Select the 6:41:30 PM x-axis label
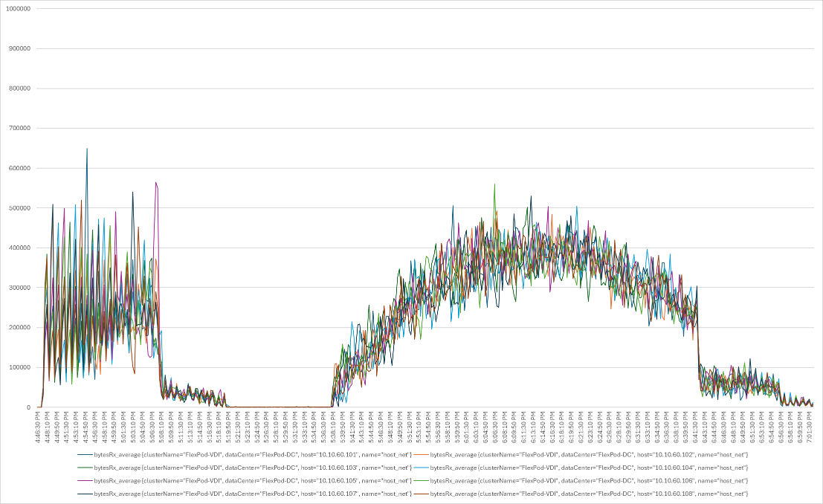Screen dimensions: 823x504 coord(697,427)
